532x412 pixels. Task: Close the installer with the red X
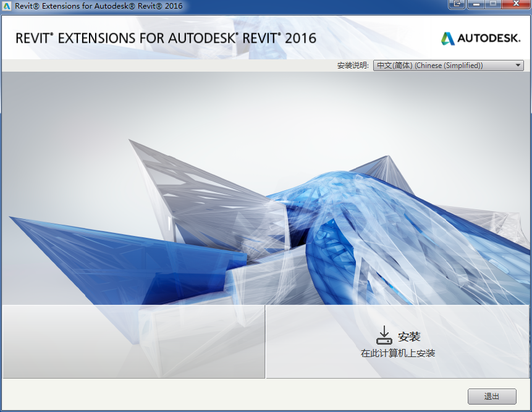click(x=516, y=4)
